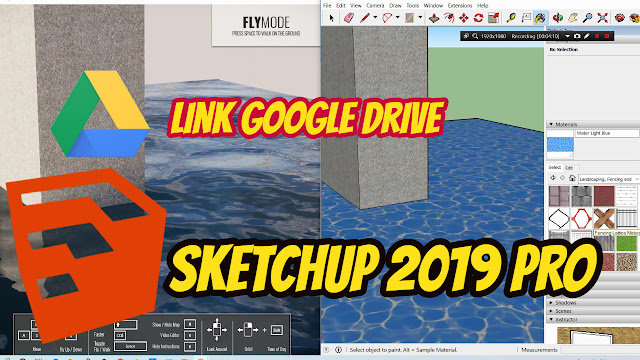Navigate back in the materials browser
The image size is (640, 360).
553,178
